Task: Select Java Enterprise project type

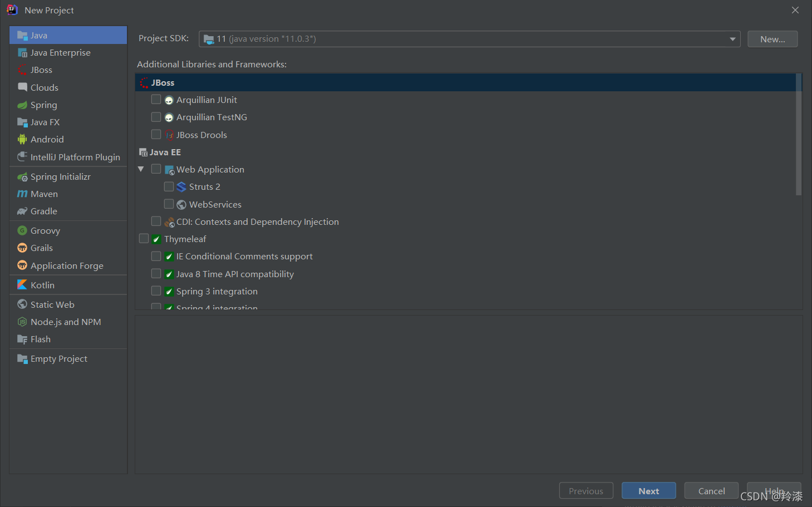Action: 68,53
